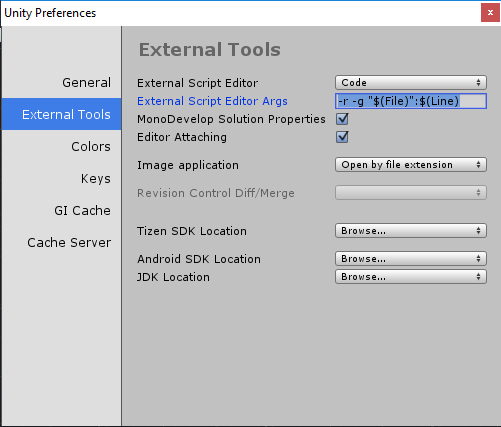Click the Image application label

[x=188, y=165]
